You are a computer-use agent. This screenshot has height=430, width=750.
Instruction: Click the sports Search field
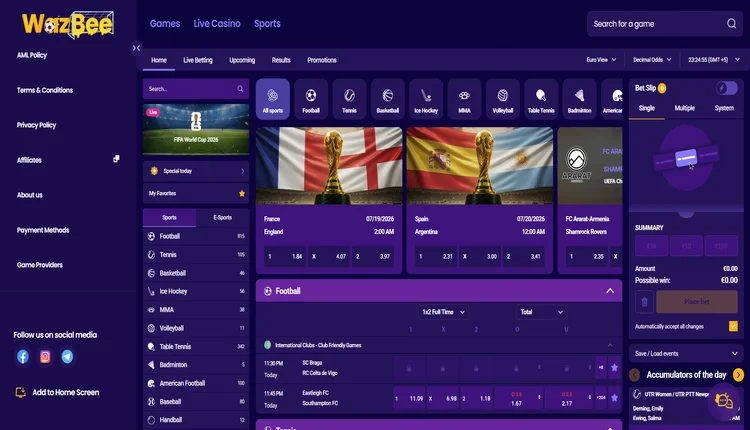[196, 88]
